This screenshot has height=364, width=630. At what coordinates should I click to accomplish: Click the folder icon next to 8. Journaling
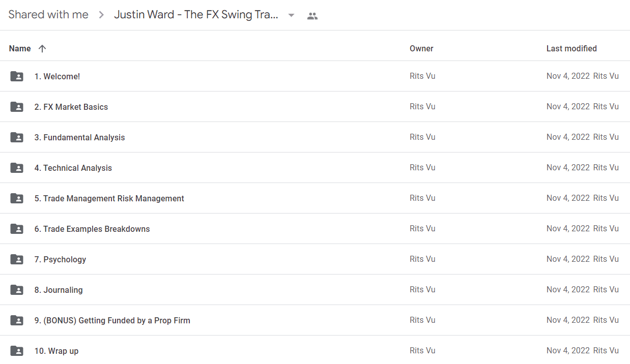tap(17, 290)
